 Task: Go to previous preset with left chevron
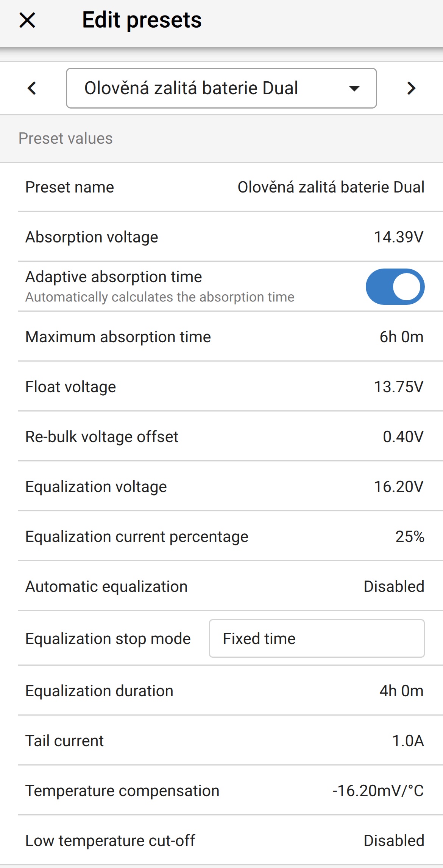pos(32,88)
